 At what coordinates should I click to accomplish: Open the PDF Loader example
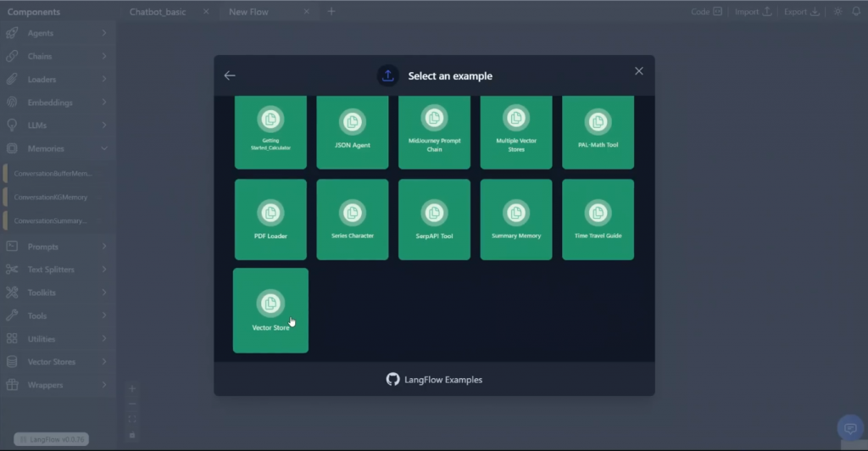(x=270, y=219)
